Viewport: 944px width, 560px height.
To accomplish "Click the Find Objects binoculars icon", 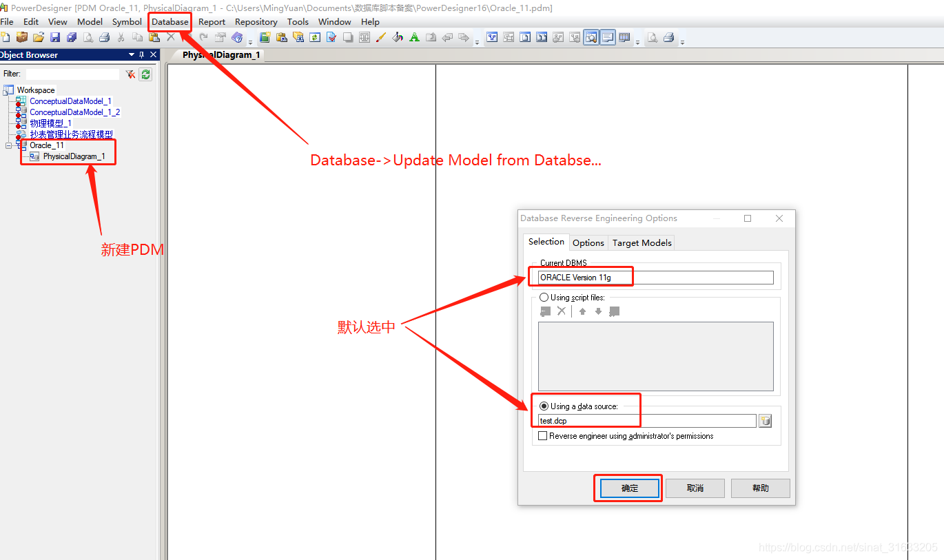I will [298, 37].
